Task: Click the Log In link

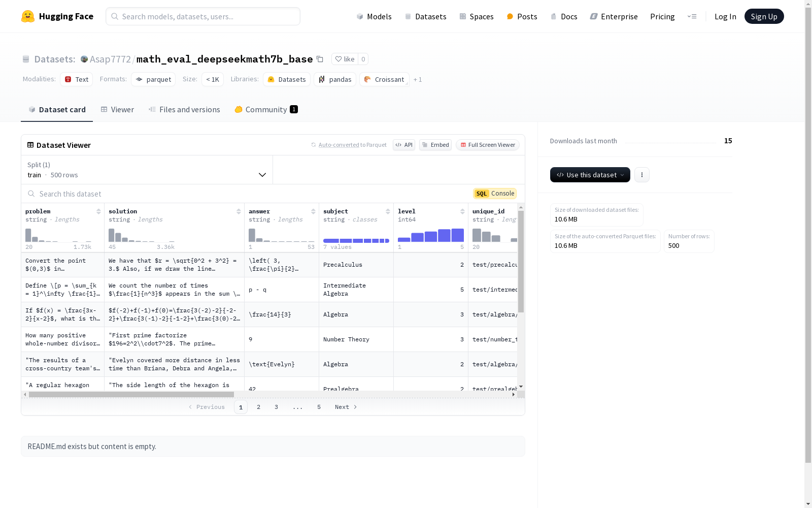Action: tap(725, 16)
